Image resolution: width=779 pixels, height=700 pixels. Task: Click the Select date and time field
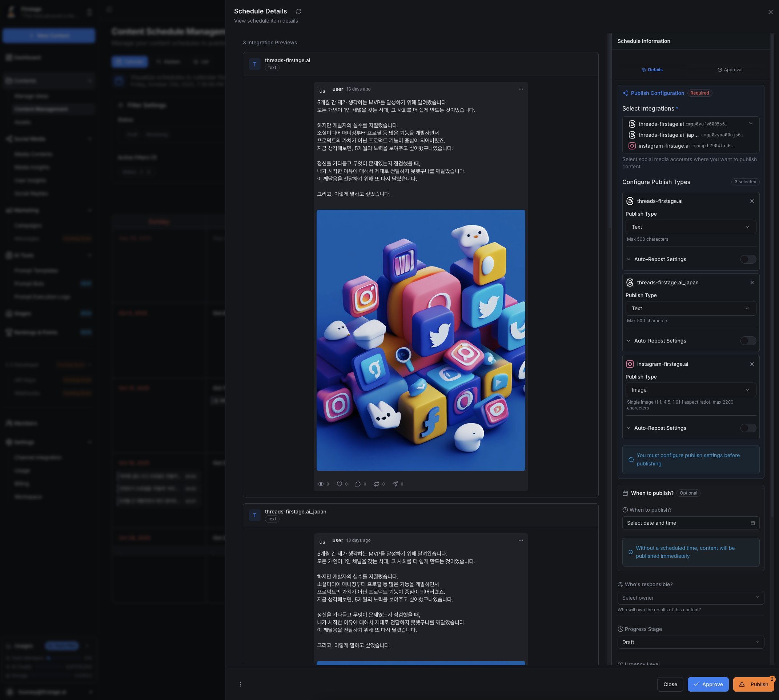click(x=690, y=523)
